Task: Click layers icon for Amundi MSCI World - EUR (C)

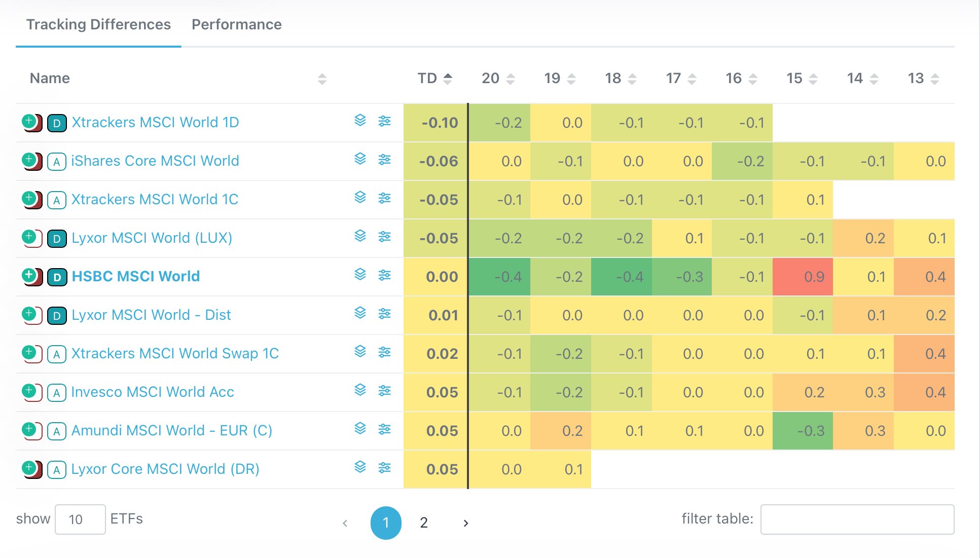Action: pyautogui.click(x=360, y=428)
